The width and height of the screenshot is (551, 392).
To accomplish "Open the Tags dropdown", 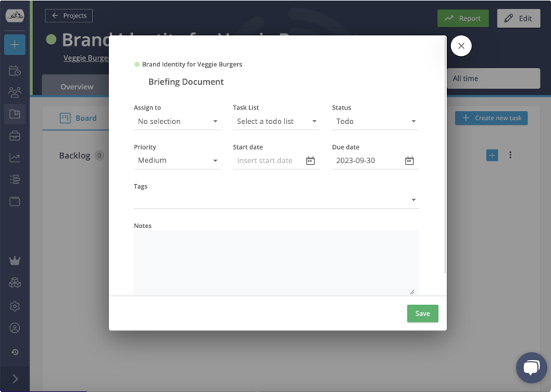I will [276, 200].
